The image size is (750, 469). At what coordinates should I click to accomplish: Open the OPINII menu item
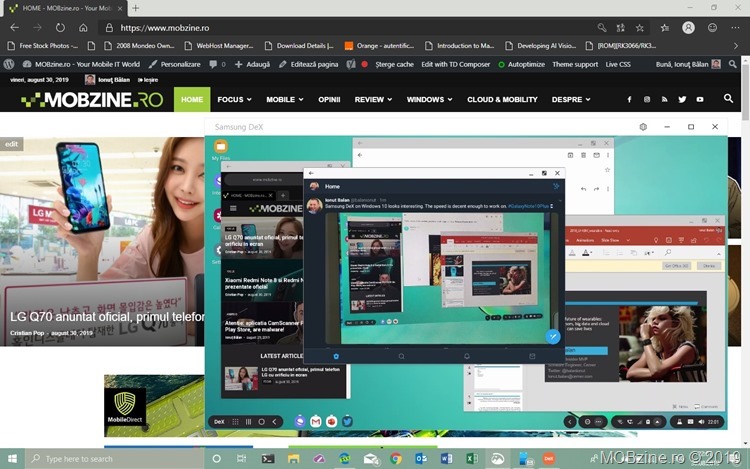coord(329,99)
